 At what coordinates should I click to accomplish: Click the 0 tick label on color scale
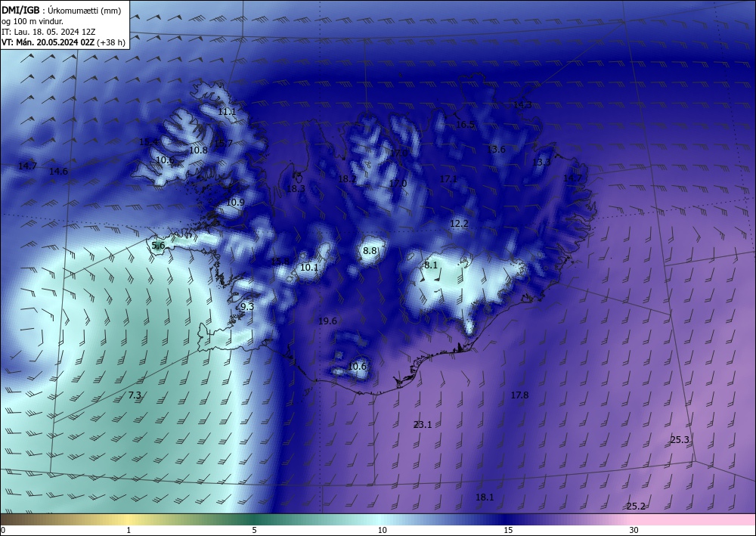[3, 530]
